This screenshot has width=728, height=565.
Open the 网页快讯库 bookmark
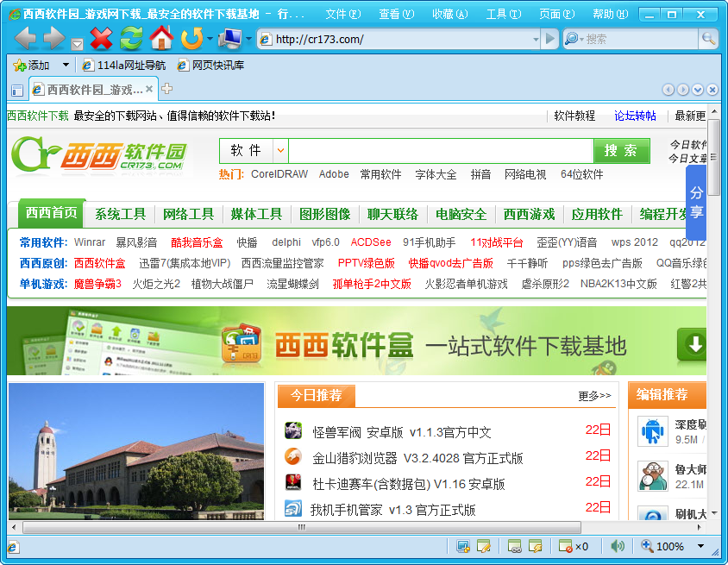click(210, 66)
